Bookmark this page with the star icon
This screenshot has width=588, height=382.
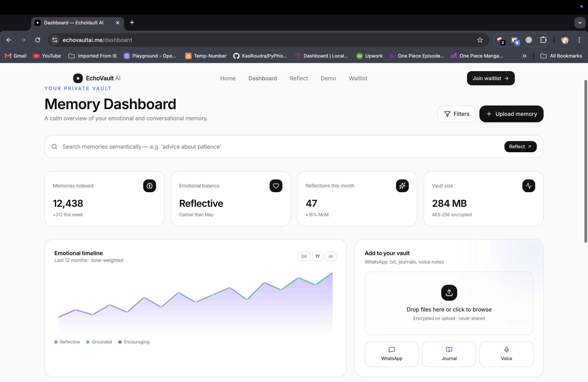[x=480, y=40]
